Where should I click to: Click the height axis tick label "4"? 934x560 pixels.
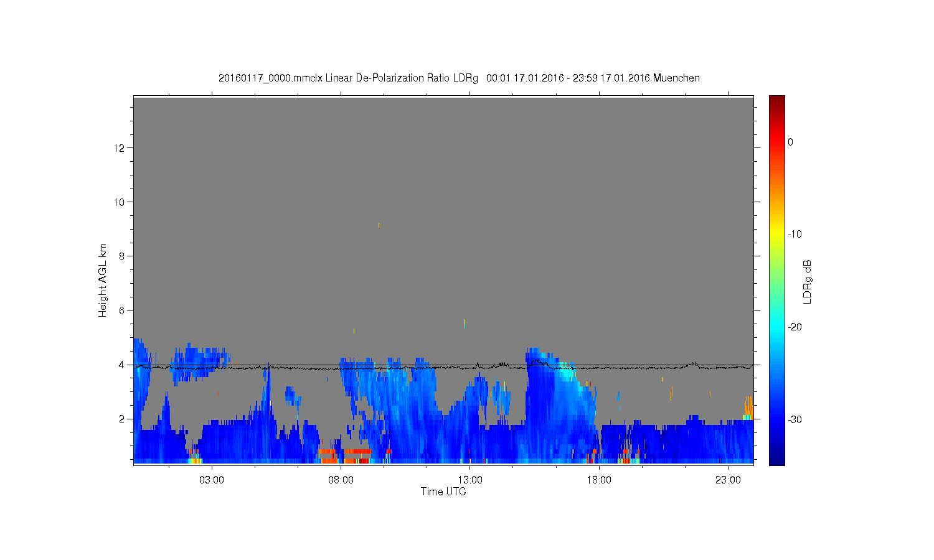tap(121, 365)
